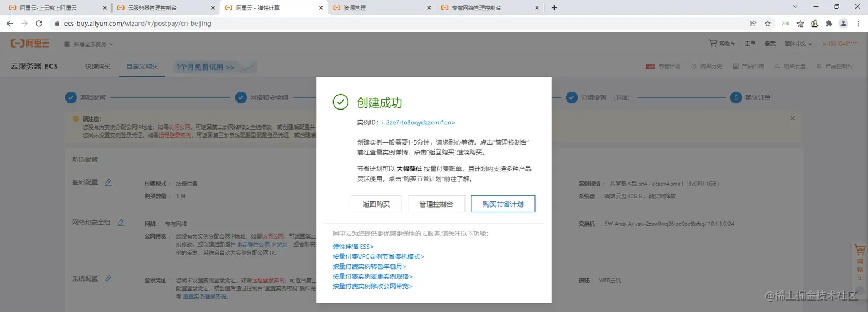Open the favorites extension star icon
868x312 pixels.
click(800, 24)
